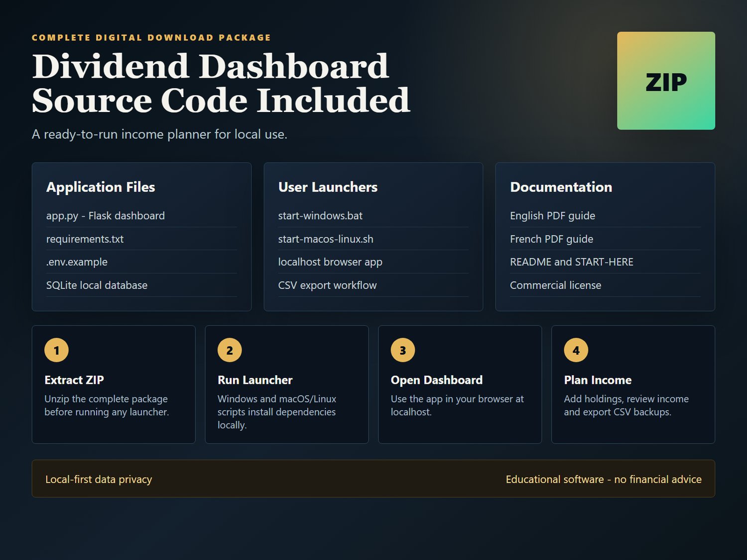Viewport: 747px width, 560px height.
Task: Select "Commercial license" entry
Action: (x=605, y=285)
